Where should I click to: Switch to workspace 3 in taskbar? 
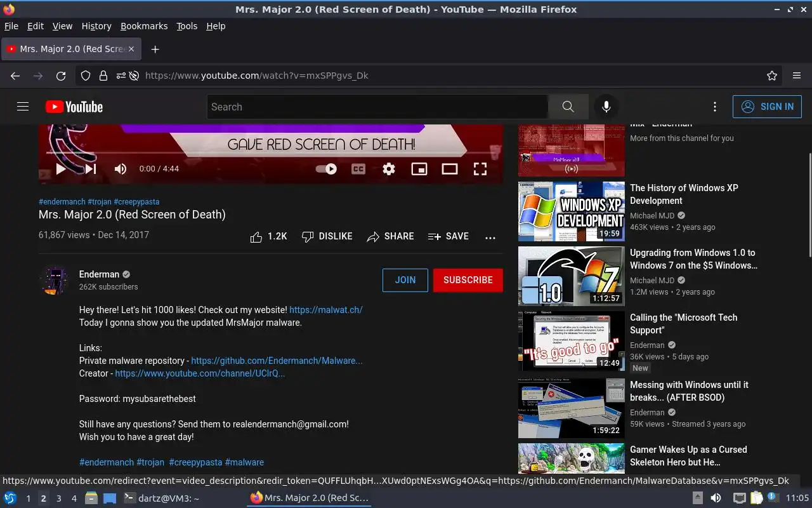coord(58,498)
